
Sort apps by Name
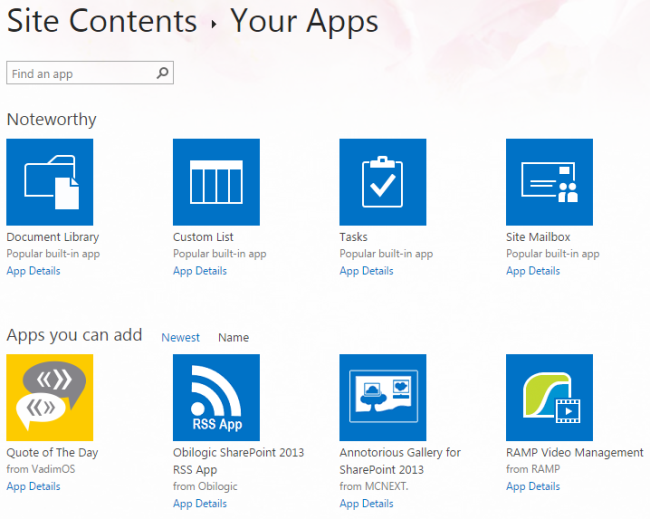pos(233,338)
